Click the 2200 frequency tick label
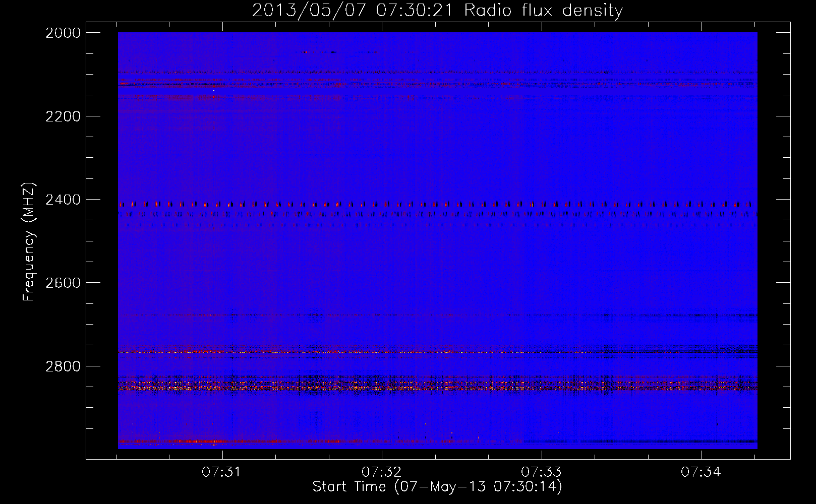Viewport: 816px width, 504px height. pos(63,117)
